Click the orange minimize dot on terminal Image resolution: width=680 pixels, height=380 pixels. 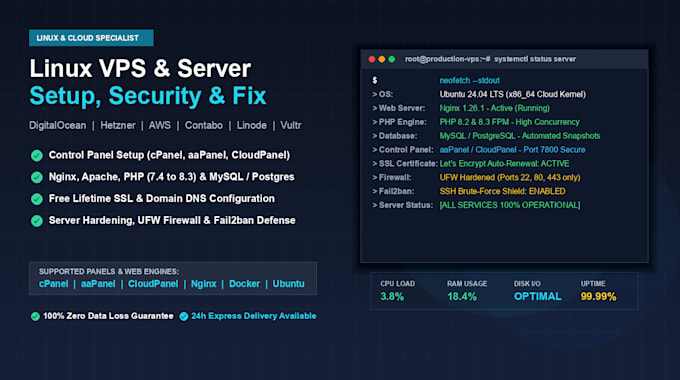(382, 59)
